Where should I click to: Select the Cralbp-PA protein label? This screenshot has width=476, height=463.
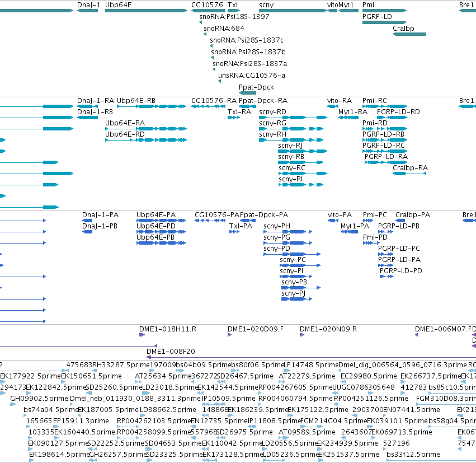(413, 215)
